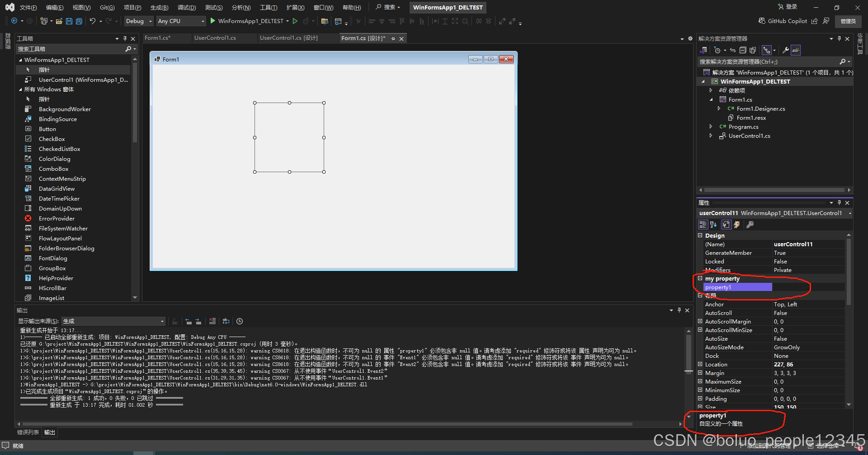This screenshot has height=455, width=868.
Task: Click the 管理员 button
Action: 848,21
